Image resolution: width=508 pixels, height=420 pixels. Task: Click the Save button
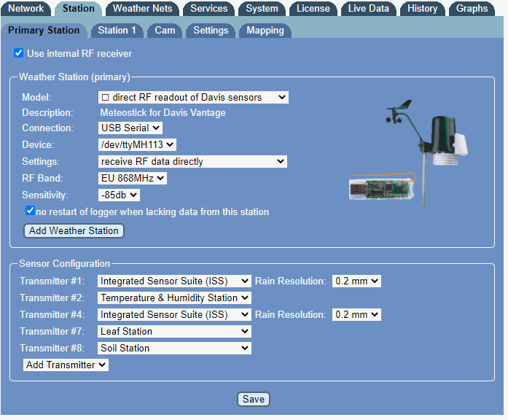[x=254, y=400]
